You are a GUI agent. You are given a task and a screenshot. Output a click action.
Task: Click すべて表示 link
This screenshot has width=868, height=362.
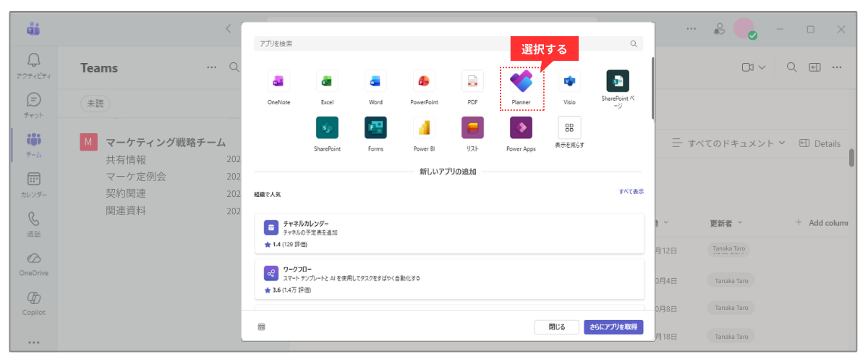coord(631,192)
